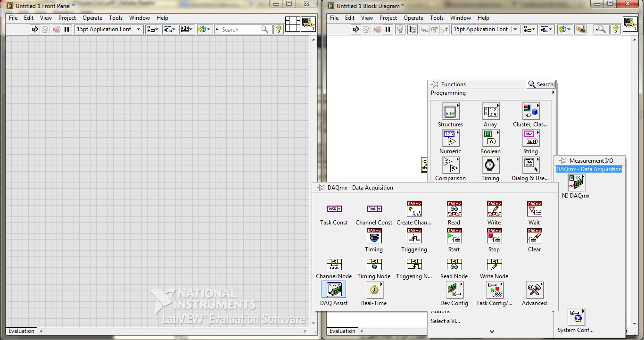Pick the DAQmx Triggering Node
Image resolution: width=644 pixels, height=340 pixels.
(x=414, y=264)
